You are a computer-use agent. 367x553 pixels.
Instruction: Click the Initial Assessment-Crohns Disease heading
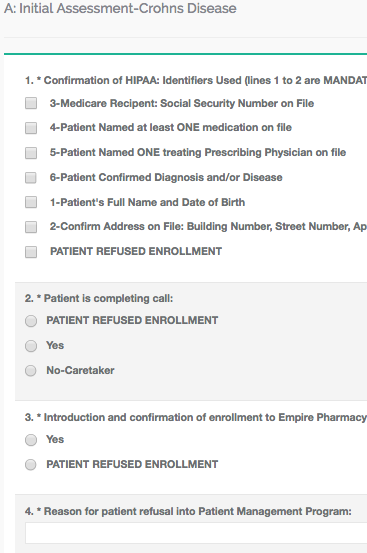click(120, 8)
